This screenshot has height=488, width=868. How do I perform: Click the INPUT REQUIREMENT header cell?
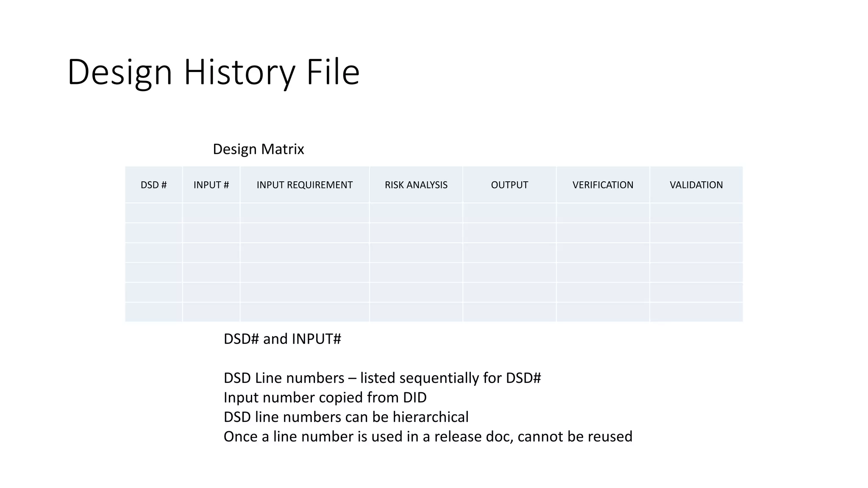304,185
